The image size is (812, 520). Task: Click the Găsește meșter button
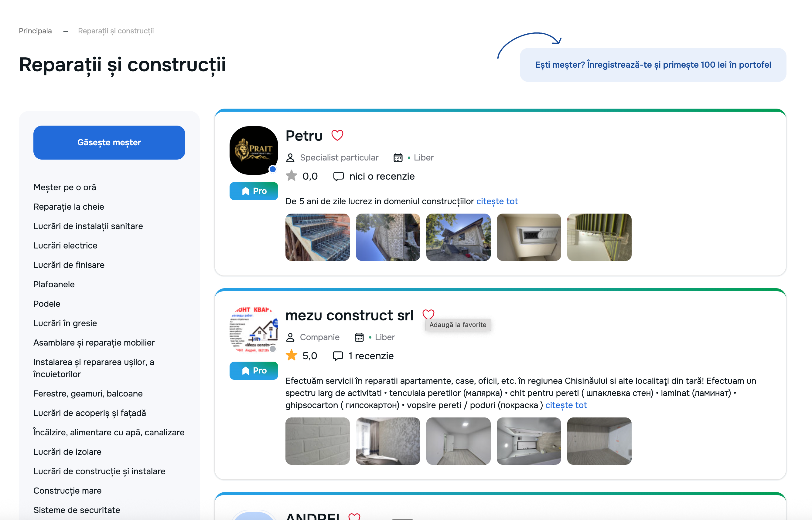(x=109, y=143)
